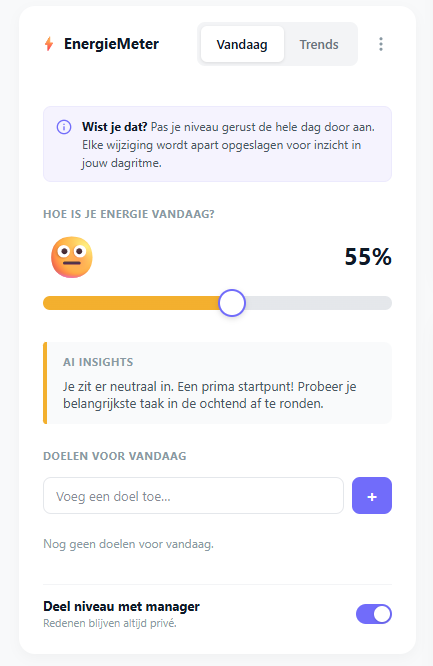The height and width of the screenshot is (666, 433).
Task: Click the energy slider handle
Action: point(232,303)
